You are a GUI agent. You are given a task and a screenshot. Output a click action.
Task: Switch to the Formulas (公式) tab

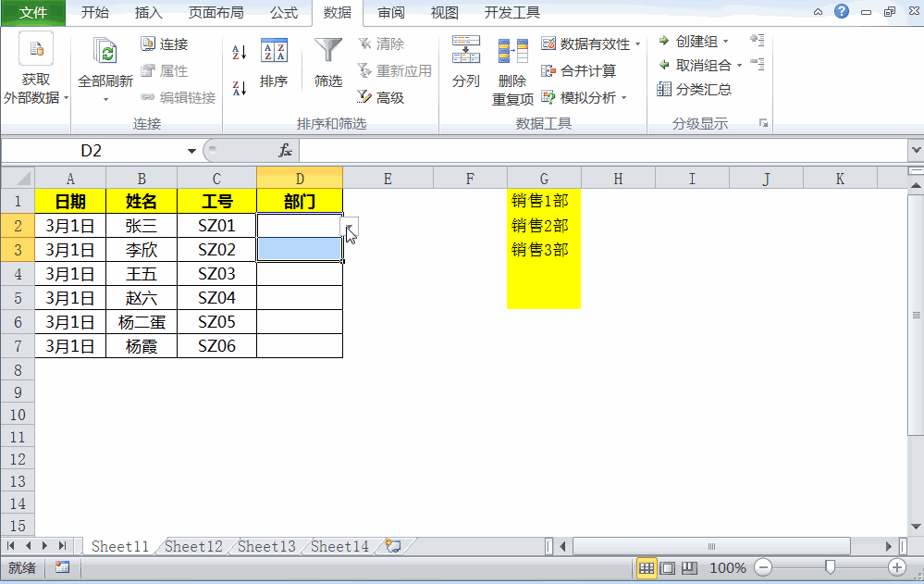(x=284, y=12)
